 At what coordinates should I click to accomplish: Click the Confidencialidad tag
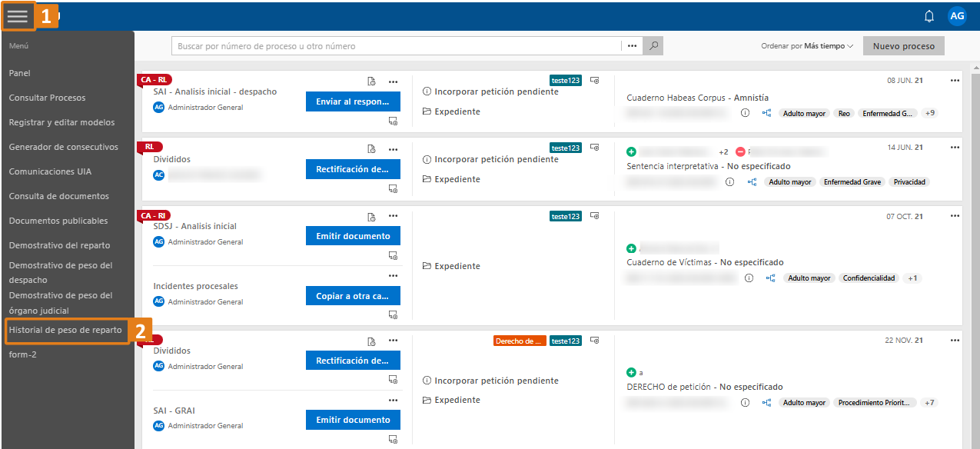tap(869, 278)
